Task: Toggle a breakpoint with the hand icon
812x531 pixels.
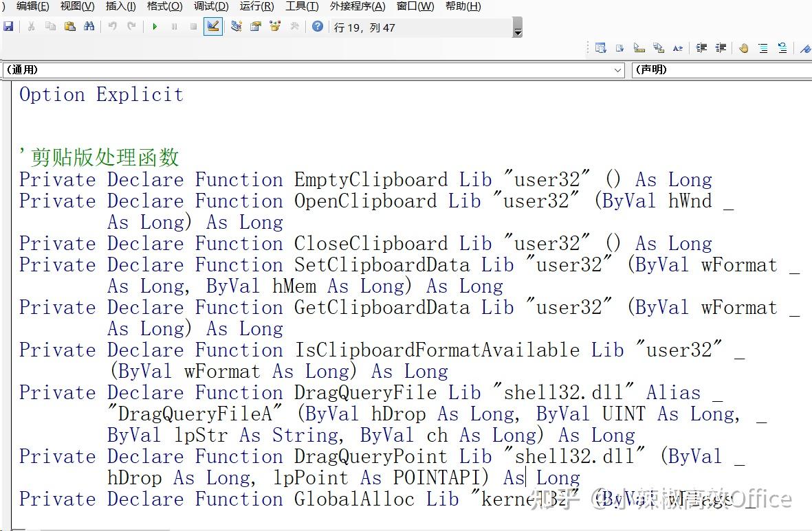Action: pos(744,47)
